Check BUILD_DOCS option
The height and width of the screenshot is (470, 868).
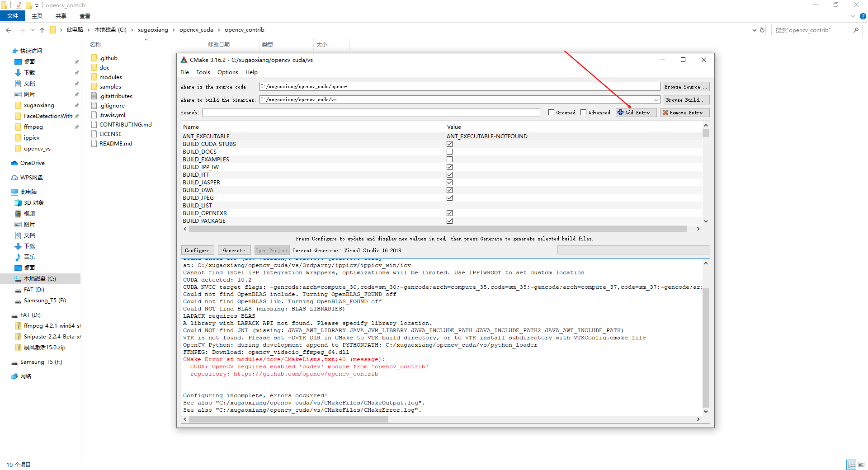(x=449, y=151)
